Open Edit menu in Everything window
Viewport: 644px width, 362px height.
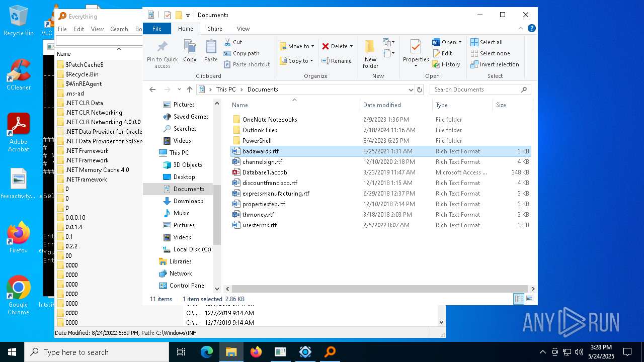[x=79, y=29]
